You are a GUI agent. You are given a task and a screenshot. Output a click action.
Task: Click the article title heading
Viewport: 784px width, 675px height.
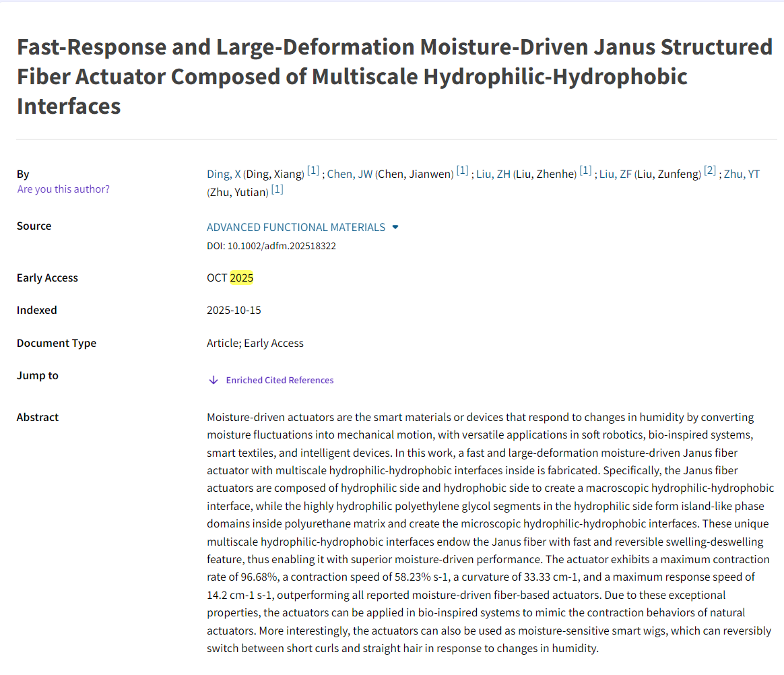[x=394, y=76]
